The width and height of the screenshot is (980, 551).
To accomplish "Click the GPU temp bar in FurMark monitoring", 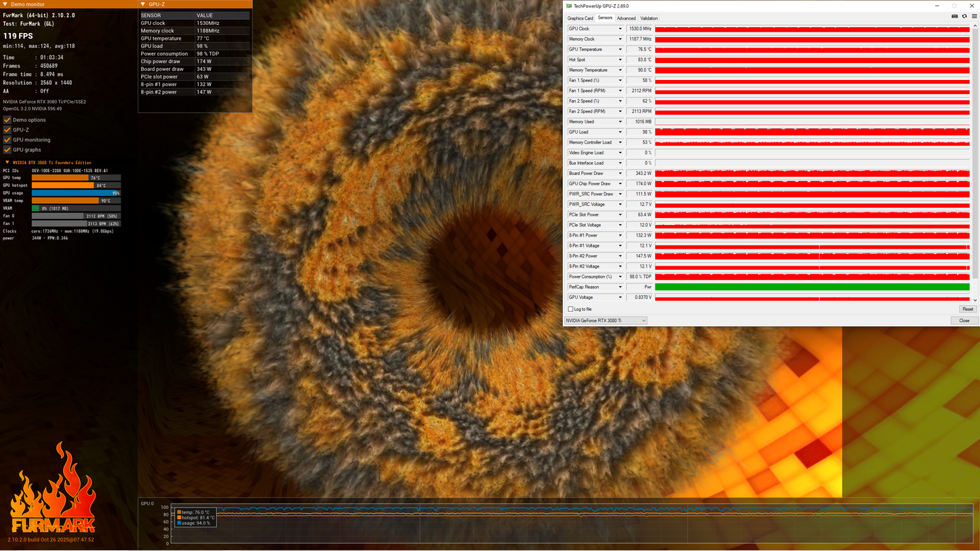I will [x=76, y=178].
